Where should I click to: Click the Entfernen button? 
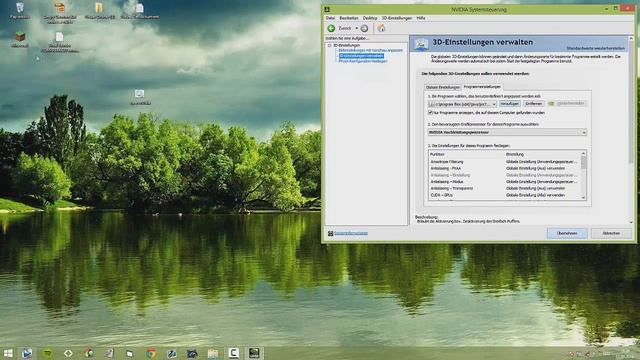(x=533, y=104)
